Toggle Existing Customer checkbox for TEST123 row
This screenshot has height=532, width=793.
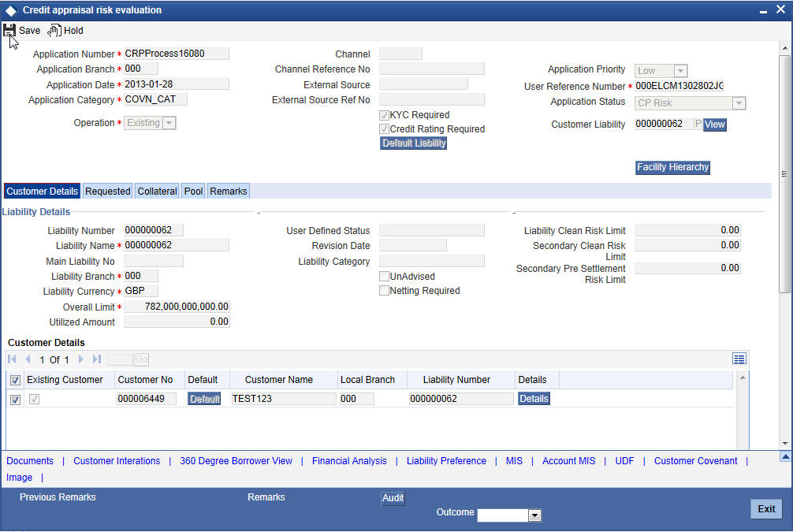(x=34, y=400)
